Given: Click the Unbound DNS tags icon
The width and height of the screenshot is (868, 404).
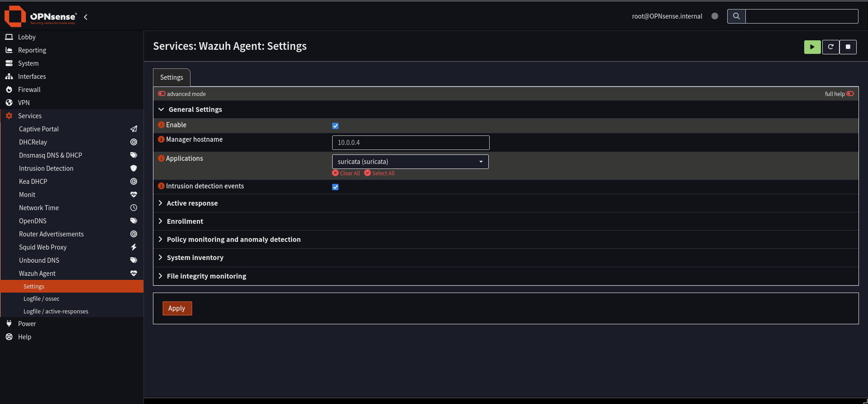Looking at the screenshot, I should pyautogui.click(x=134, y=260).
